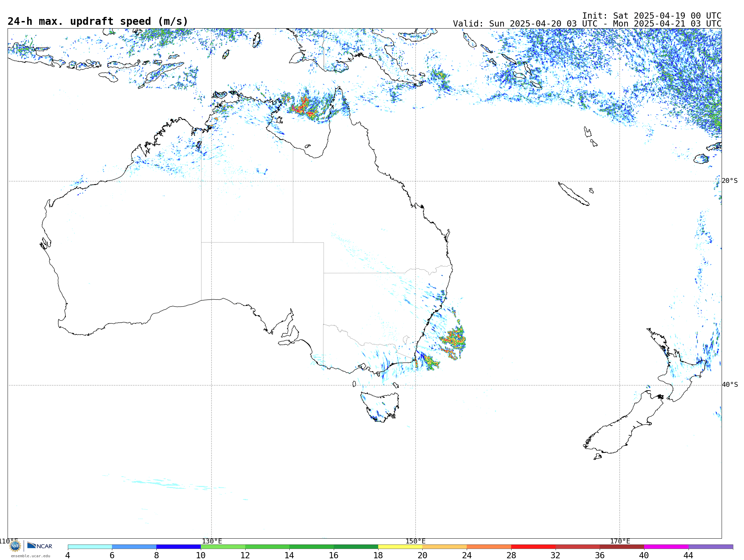The height and width of the screenshot is (560, 744).
Task: Click the brown 36–40 colorbar segment
Action: pyautogui.click(x=622, y=547)
